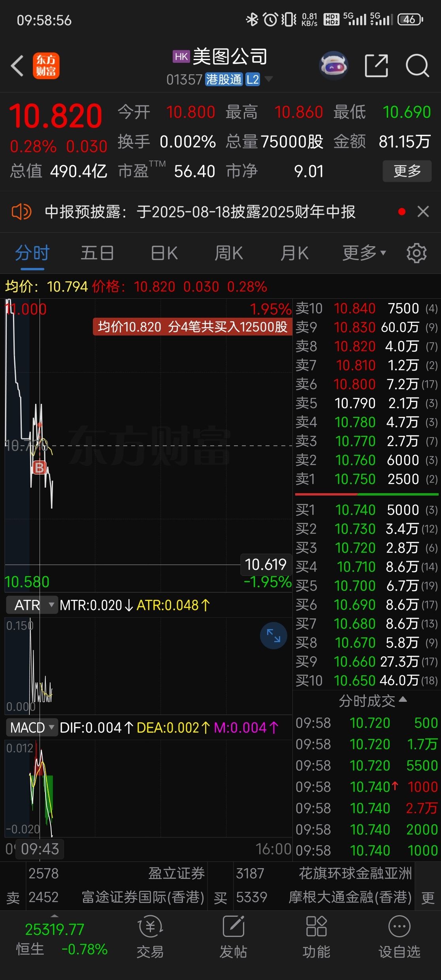Tap the alarm clock status icon
This screenshot has height=980, width=441.
pos(271,19)
